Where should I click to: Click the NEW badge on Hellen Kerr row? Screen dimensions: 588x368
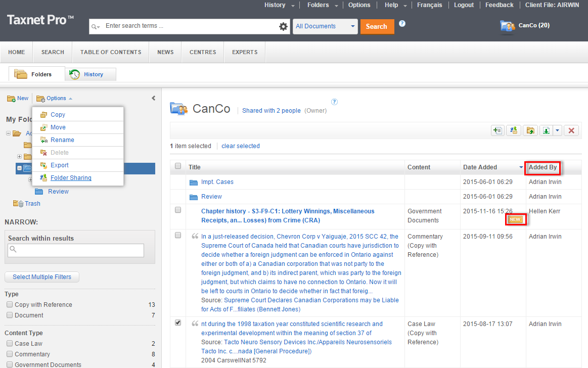pyautogui.click(x=515, y=219)
